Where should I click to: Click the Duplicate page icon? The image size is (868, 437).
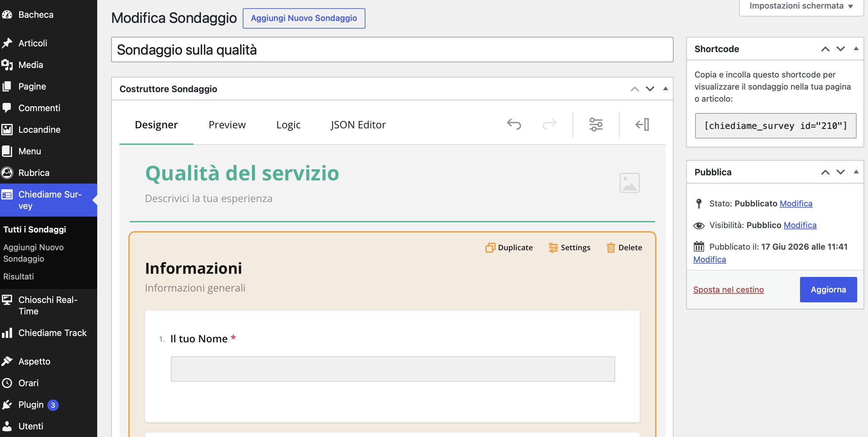tap(490, 248)
